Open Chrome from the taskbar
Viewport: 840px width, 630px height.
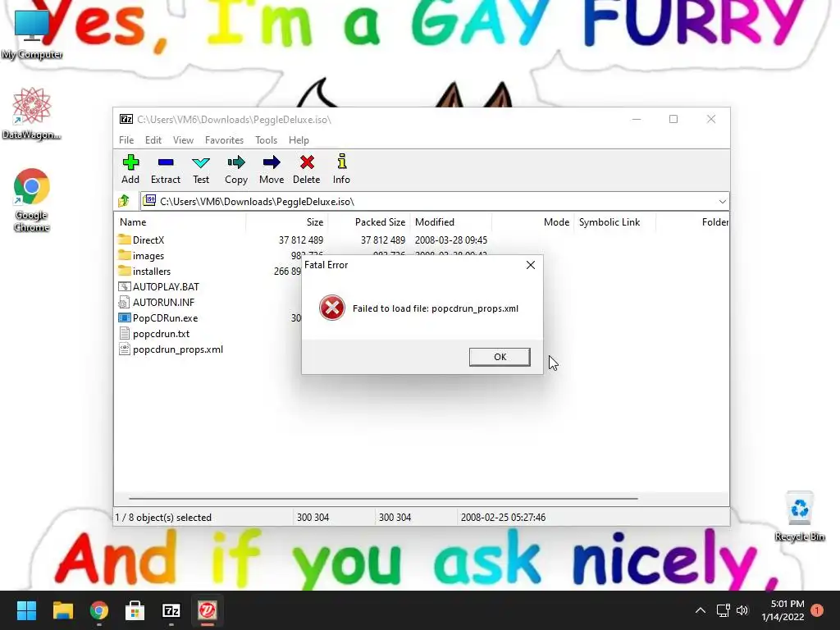point(99,610)
